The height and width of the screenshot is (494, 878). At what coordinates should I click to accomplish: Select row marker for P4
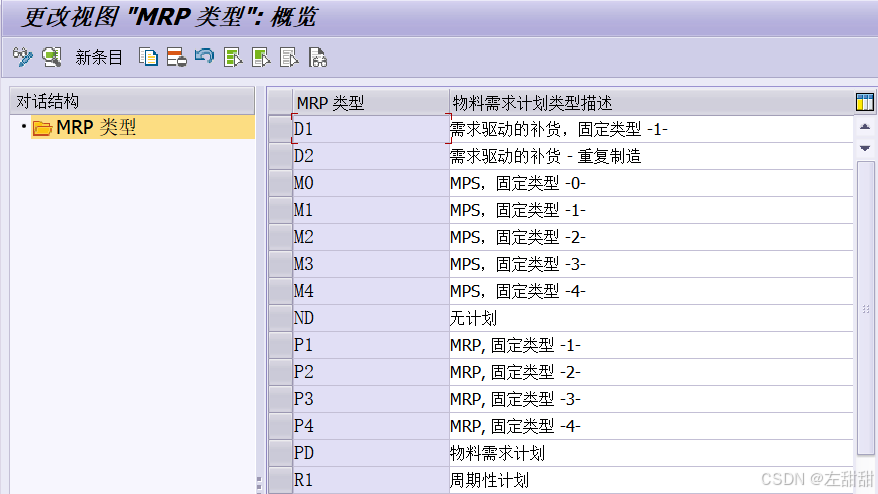(x=280, y=426)
